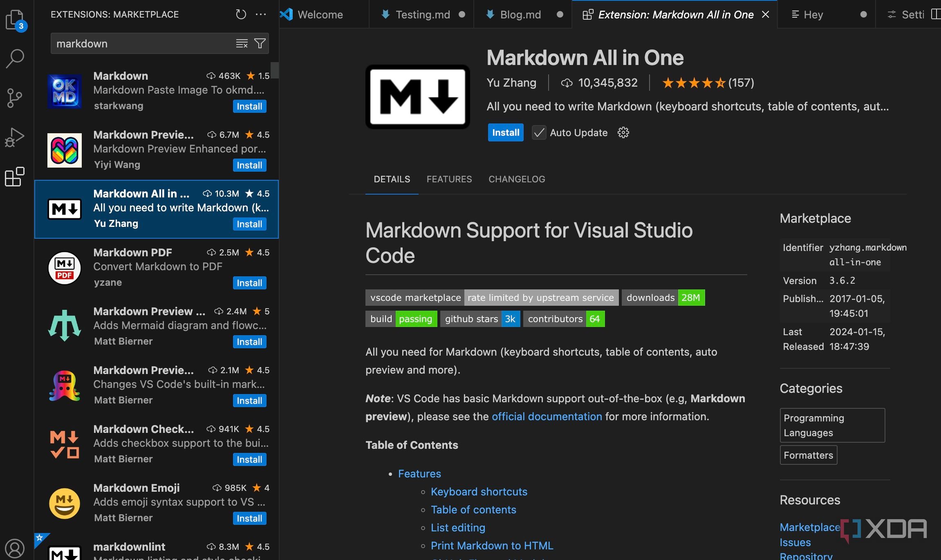The width and height of the screenshot is (941, 560).
Task: Open the Views and More Actions menu
Action: (x=261, y=15)
